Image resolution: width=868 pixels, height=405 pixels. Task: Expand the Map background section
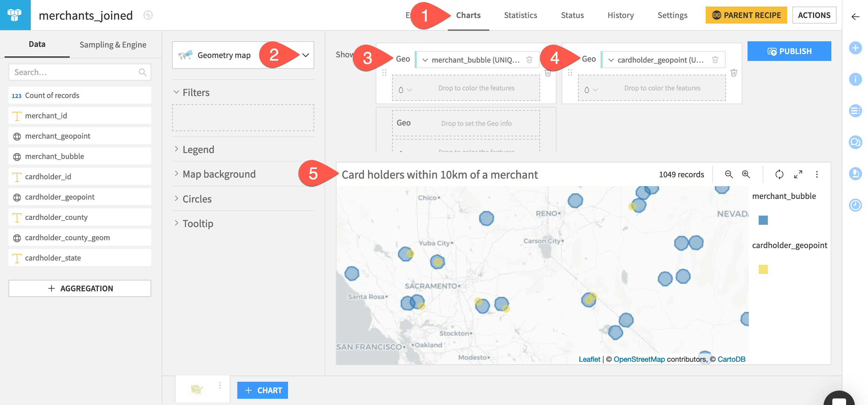pos(219,174)
